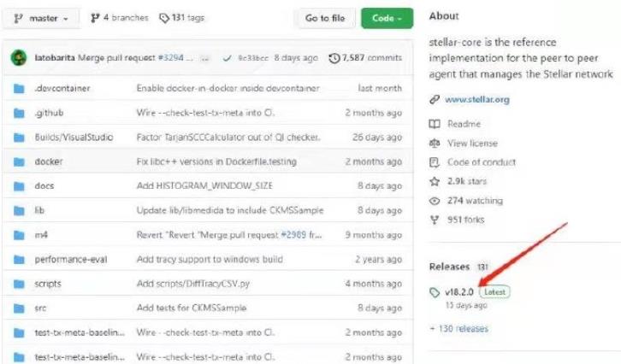The image size is (621, 364).
Task: Expand commit message ellipsis button
Action: [204, 59]
